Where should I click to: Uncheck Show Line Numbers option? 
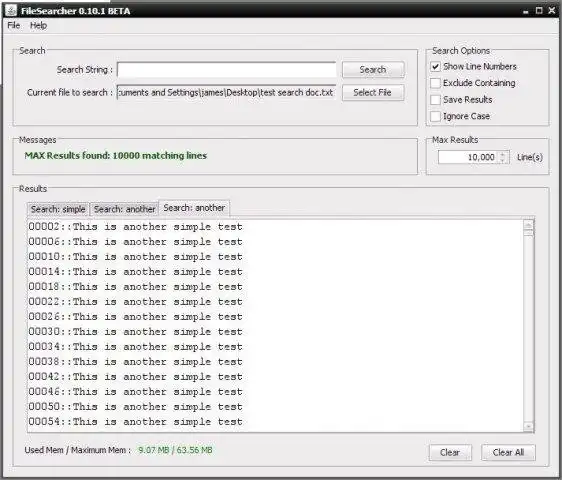435,67
